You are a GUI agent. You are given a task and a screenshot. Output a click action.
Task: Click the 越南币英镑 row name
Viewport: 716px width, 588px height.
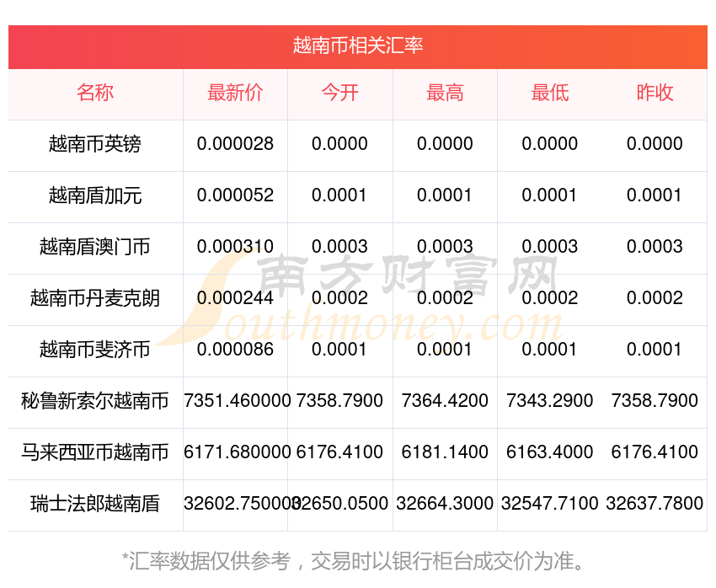(x=95, y=144)
